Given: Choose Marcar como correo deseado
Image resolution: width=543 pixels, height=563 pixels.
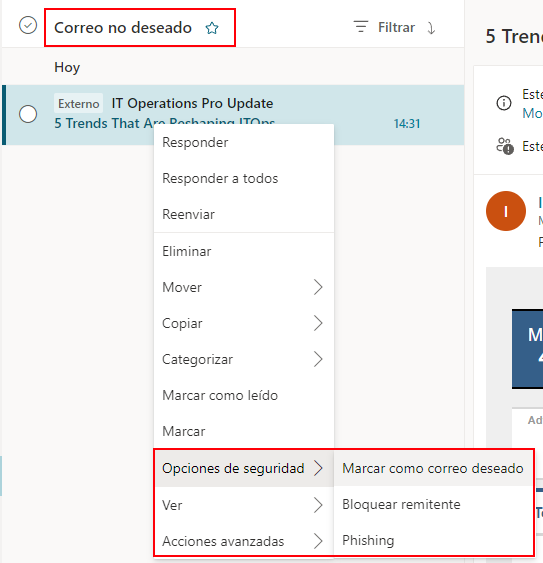Looking at the screenshot, I should click(433, 468).
